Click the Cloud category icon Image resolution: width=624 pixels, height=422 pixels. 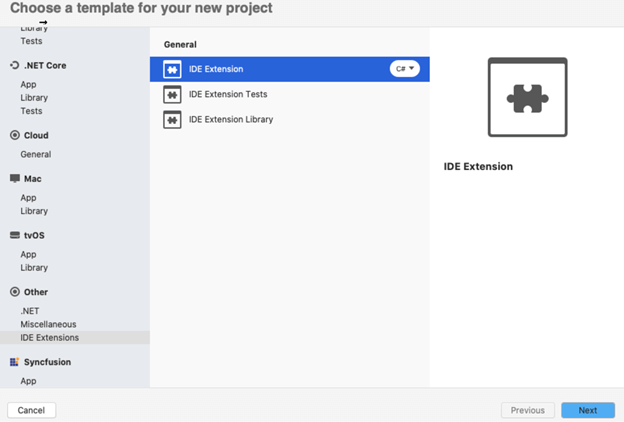coord(14,135)
